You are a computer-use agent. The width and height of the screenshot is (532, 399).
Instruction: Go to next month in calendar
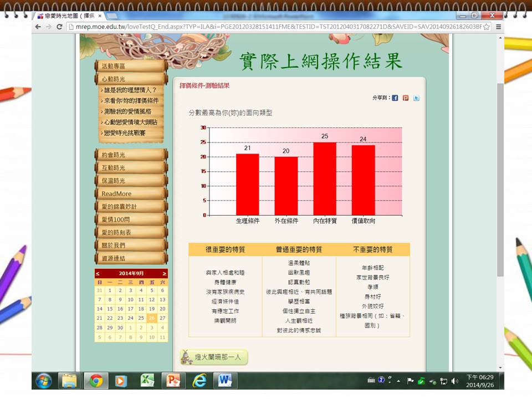(x=164, y=274)
